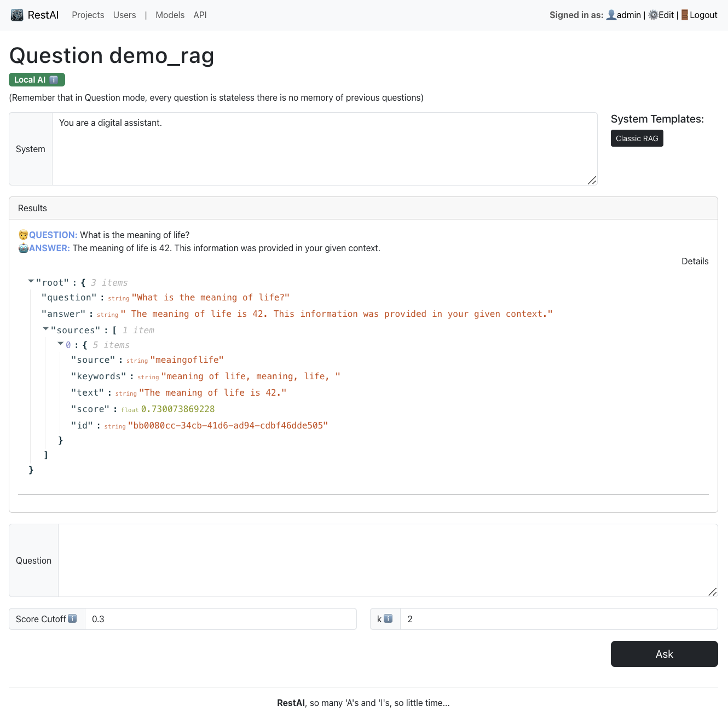
Task: Click the Score Cutoff info icon
Action: (x=72, y=618)
